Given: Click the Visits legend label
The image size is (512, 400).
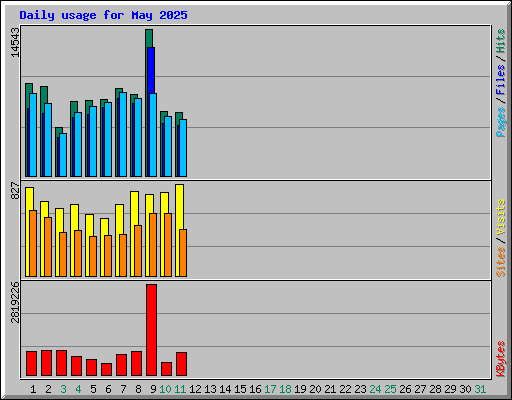Looking at the screenshot, I should click(501, 217).
